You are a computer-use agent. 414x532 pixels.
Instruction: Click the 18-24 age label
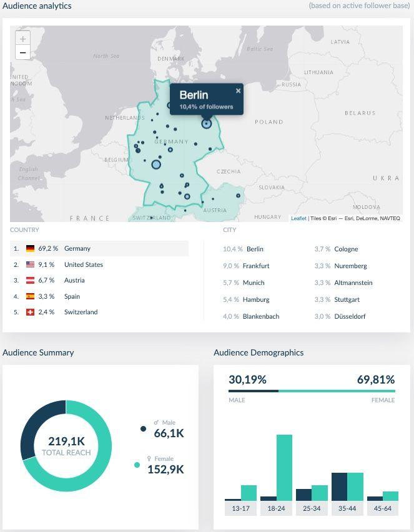[x=276, y=508]
